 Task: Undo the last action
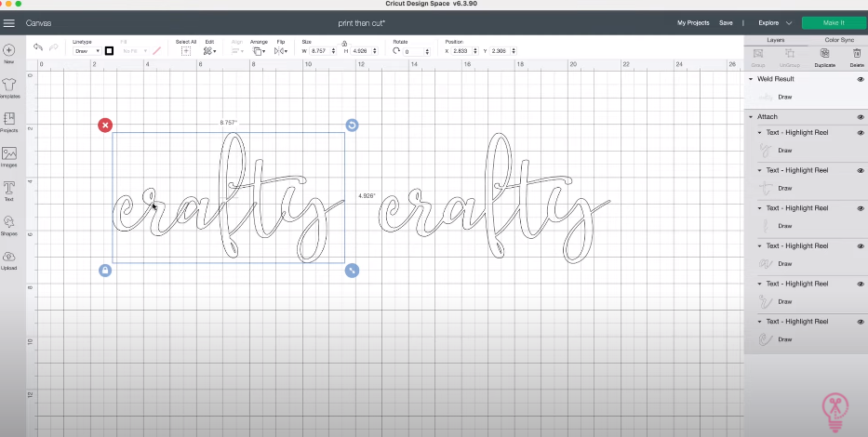coord(37,47)
